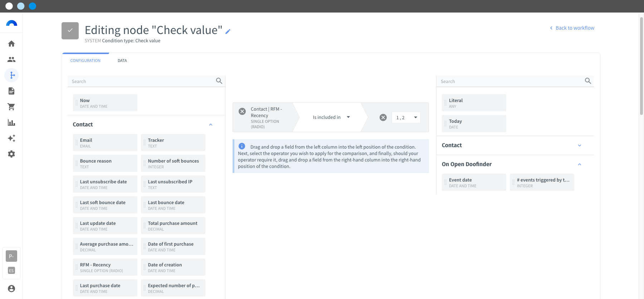The height and width of the screenshot is (299, 644).
Task: Clear the 1, 2 value selection
Action: click(x=383, y=117)
